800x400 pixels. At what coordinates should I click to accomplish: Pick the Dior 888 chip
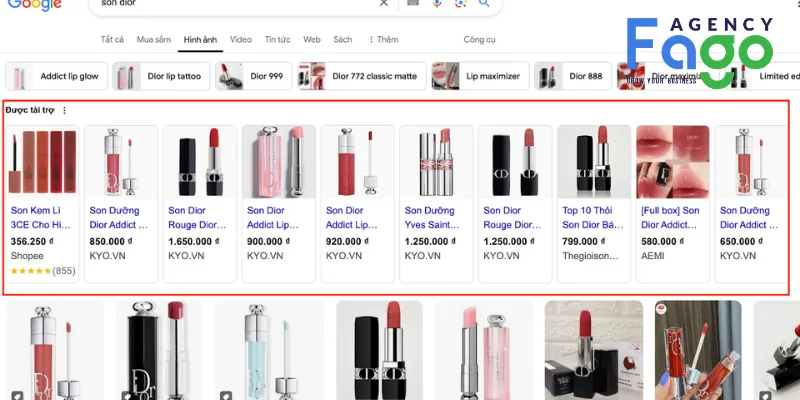coord(573,76)
